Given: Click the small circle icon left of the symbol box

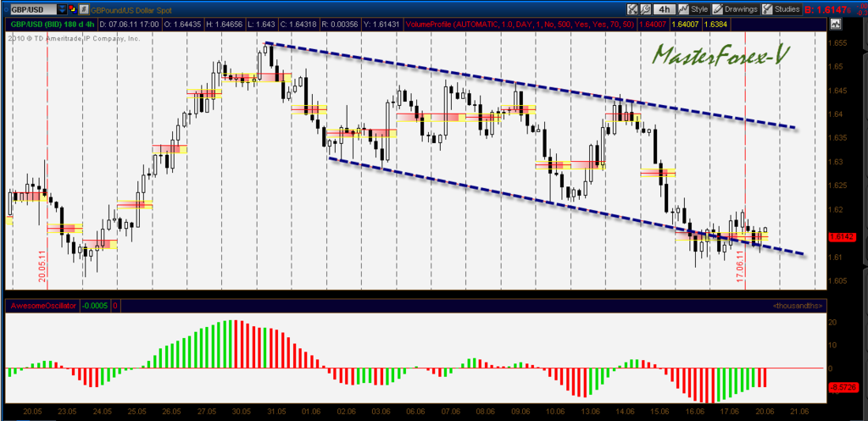Looking at the screenshot, I should coord(8,9).
